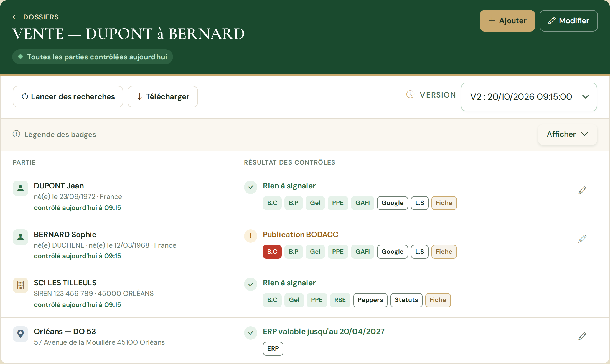Click the clock icon next to VERSION
This screenshot has height=364, width=610.
pos(410,94)
